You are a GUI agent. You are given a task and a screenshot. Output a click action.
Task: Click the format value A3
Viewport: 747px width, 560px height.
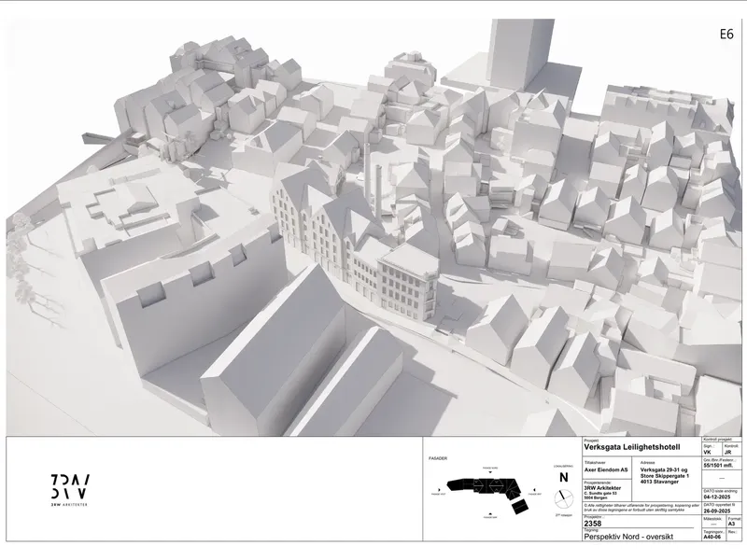(732, 524)
